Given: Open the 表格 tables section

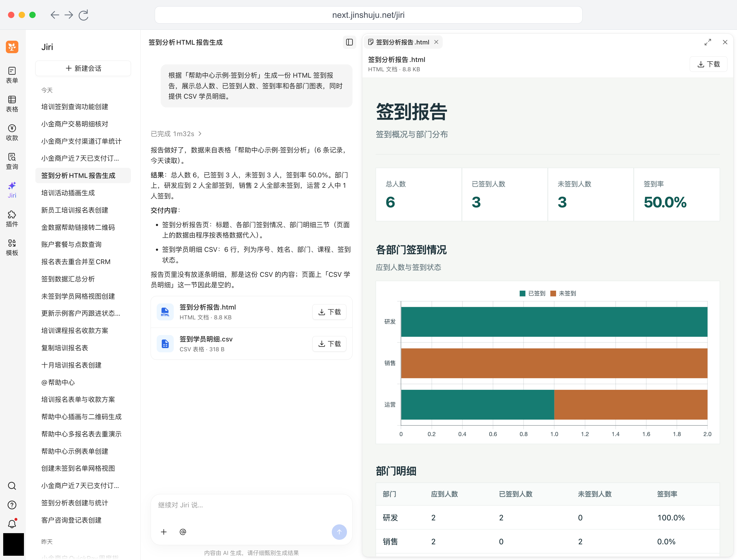Looking at the screenshot, I should click(12, 104).
